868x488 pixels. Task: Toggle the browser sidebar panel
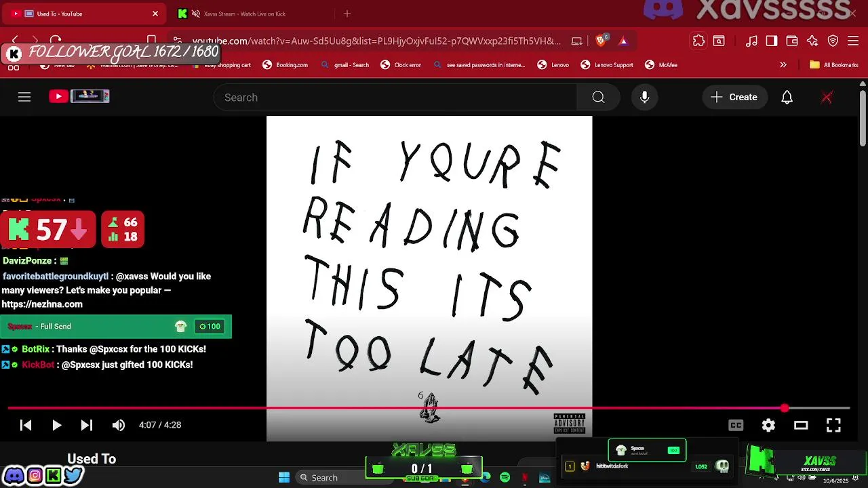point(772,41)
